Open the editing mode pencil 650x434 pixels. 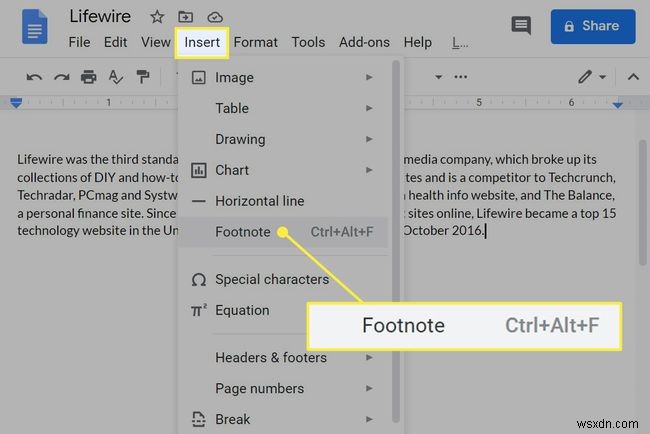(585, 77)
